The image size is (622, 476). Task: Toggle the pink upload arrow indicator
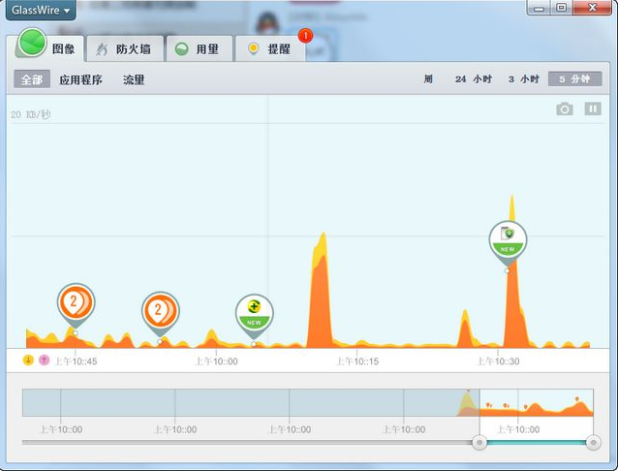click(x=44, y=360)
